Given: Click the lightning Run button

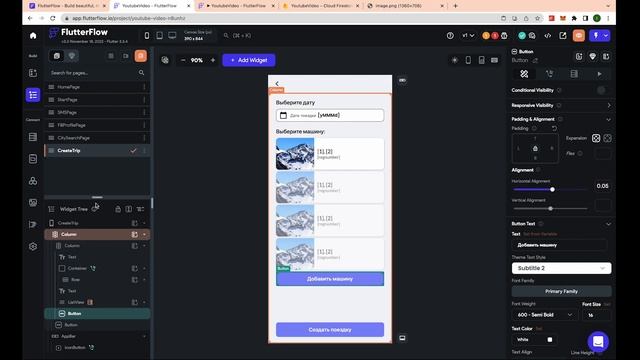Looking at the screenshot, I should tap(595, 36).
